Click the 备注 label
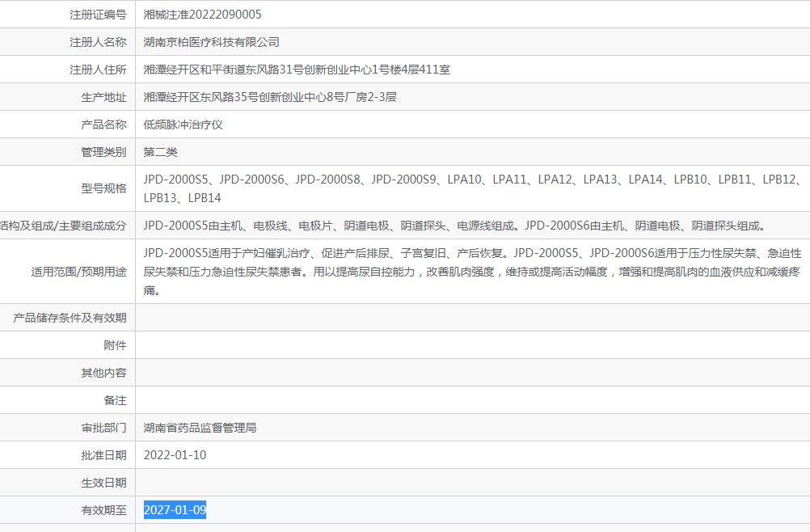The image size is (810, 532). tap(116, 400)
